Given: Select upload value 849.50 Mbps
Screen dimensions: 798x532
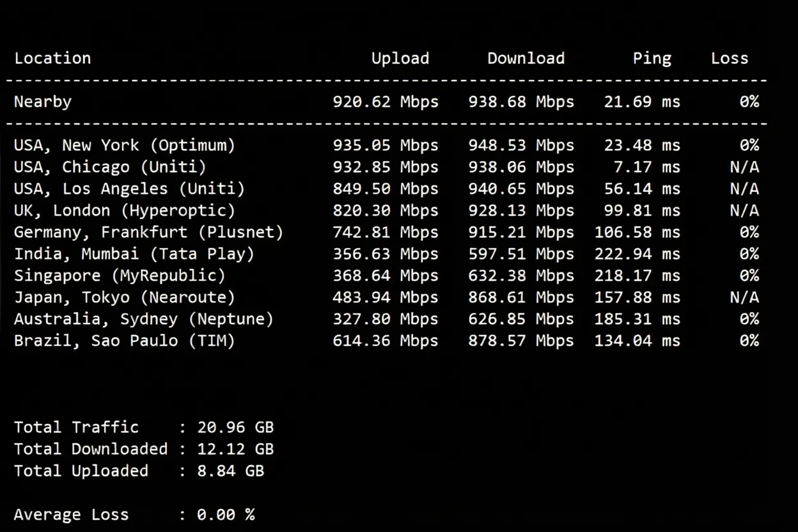Looking at the screenshot, I should (x=386, y=189).
